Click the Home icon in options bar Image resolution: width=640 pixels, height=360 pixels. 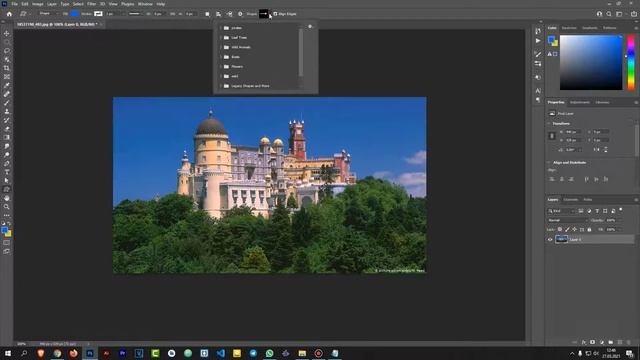[x=9, y=14]
